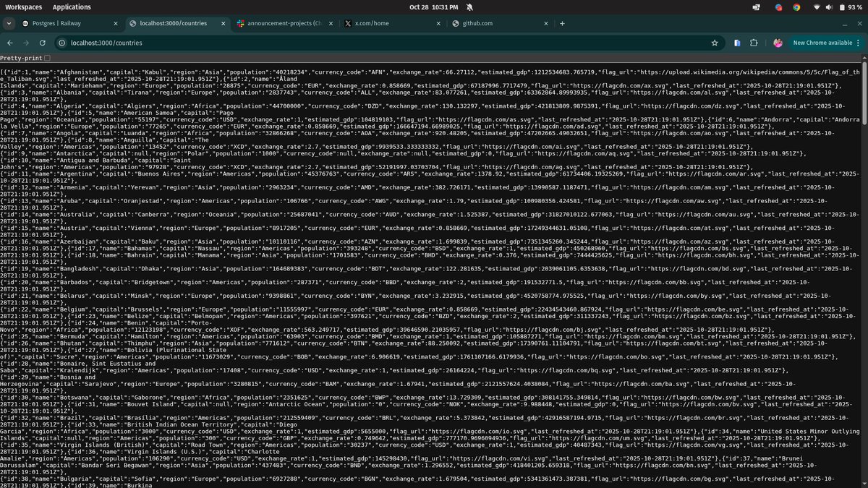Open the blue extension icon beside Extensions

click(736, 43)
